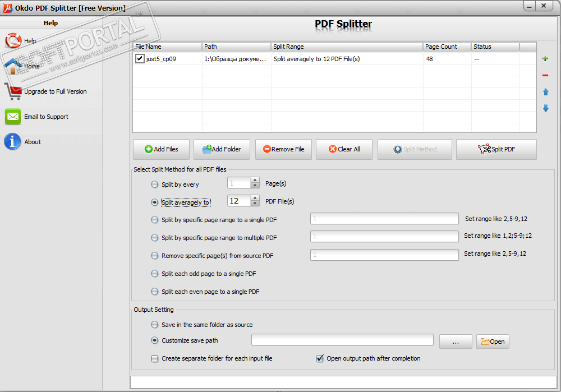Screen dimensions: 561x392
Task: Select Split each even page option
Action: (x=155, y=292)
